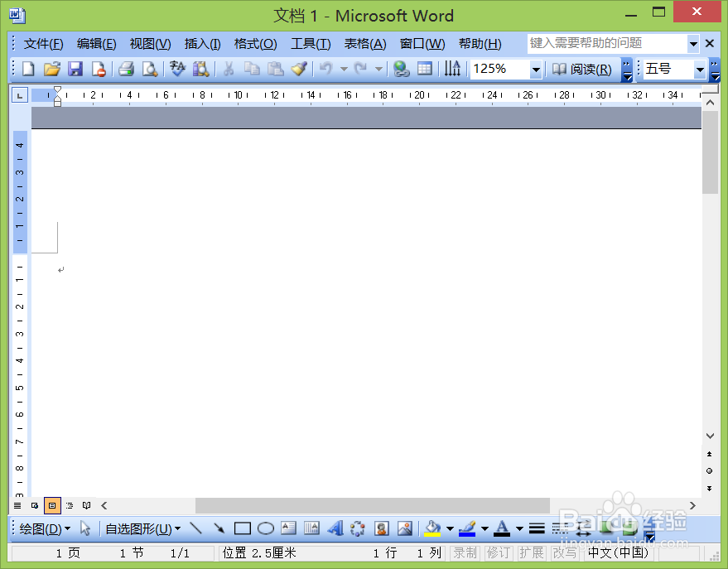
Task: Switch to Print Layout view
Action: (52, 505)
